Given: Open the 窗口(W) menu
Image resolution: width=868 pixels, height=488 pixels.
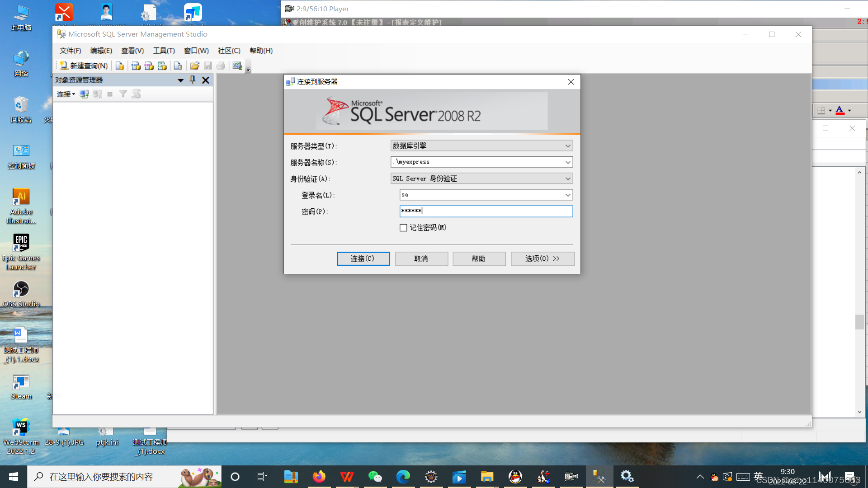Looking at the screenshot, I should pos(196,51).
